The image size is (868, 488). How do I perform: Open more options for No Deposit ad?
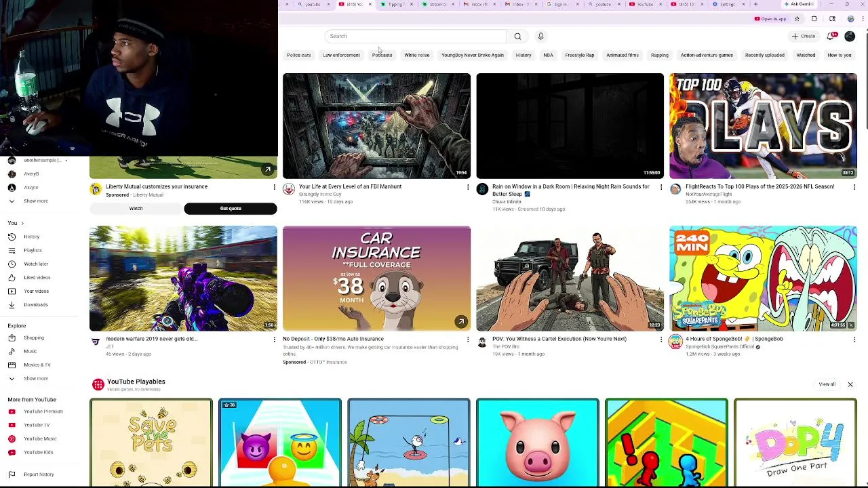467,339
